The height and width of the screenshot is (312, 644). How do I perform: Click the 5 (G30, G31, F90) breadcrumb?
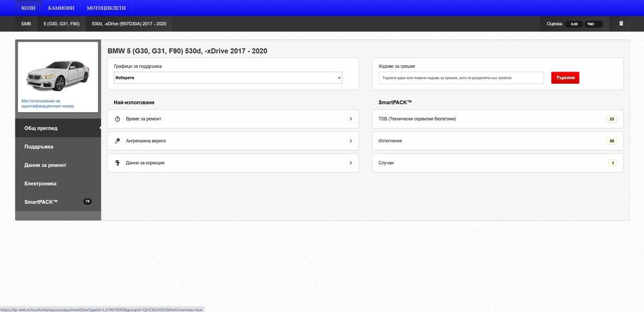[x=62, y=24]
